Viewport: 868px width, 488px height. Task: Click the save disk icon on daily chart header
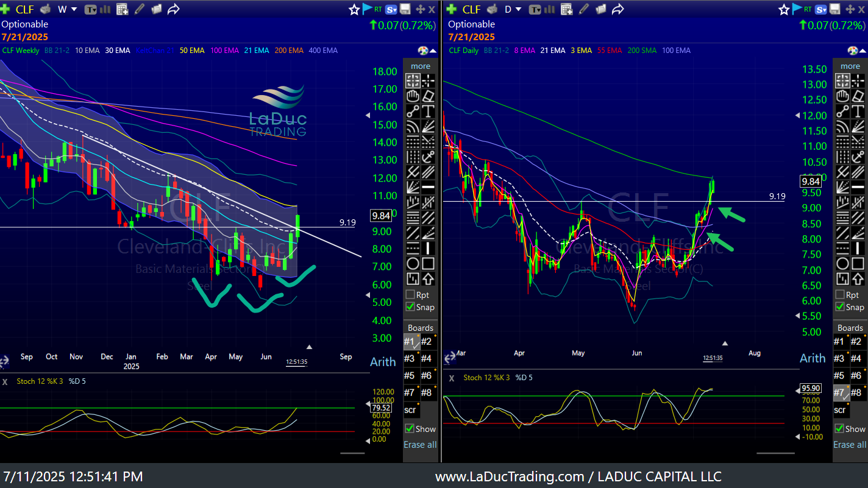(835, 9)
